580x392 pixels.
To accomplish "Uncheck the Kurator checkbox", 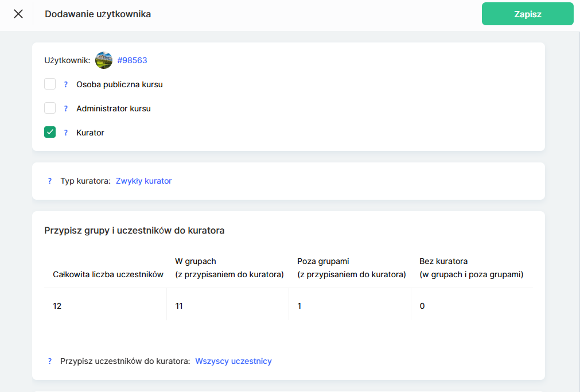I will pyautogui.click(x=50, y=133).
